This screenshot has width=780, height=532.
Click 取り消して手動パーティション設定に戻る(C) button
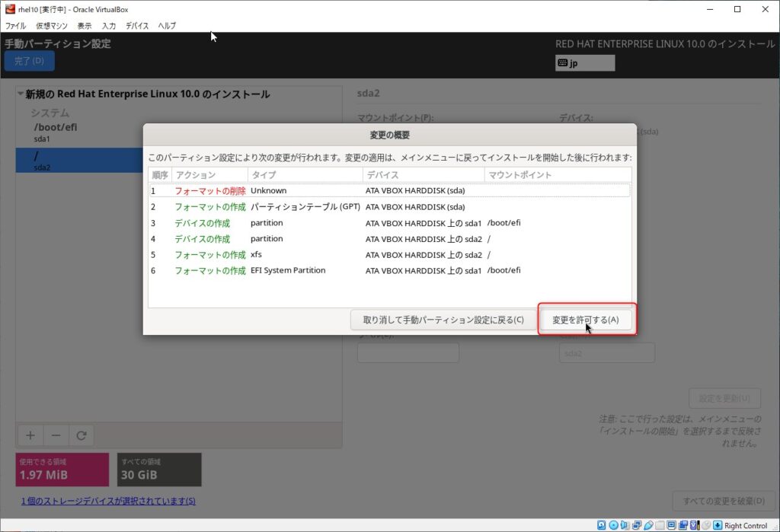pyautogui.click(x=443, y=320)
